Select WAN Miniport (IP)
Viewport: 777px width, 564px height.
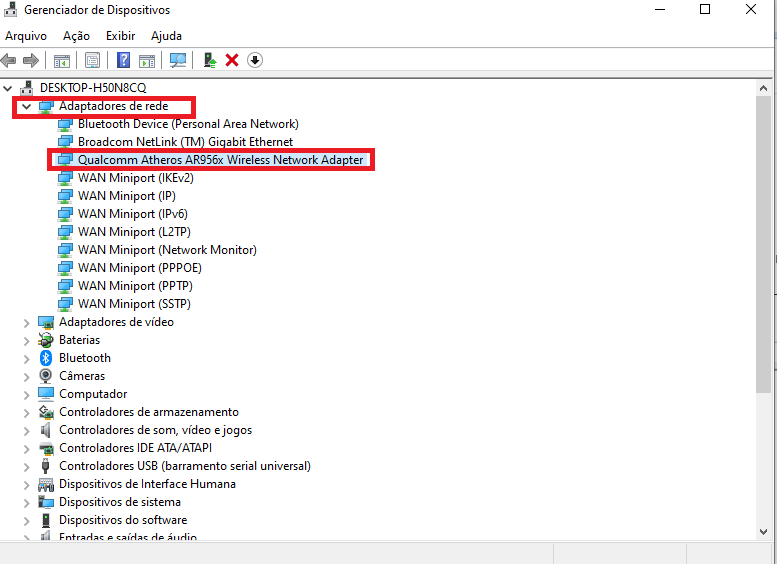(127, 196)
